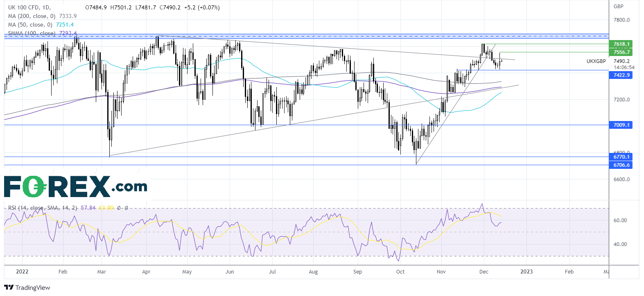Click the Aug label on time axis
The height and width of the screenshot is (296, 644).
click(x=313, y=271)
